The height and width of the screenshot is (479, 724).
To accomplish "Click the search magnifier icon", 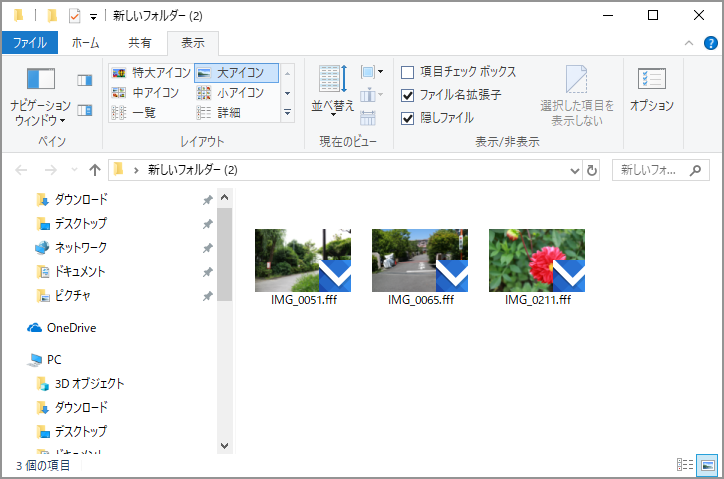I will coord(695,170).
